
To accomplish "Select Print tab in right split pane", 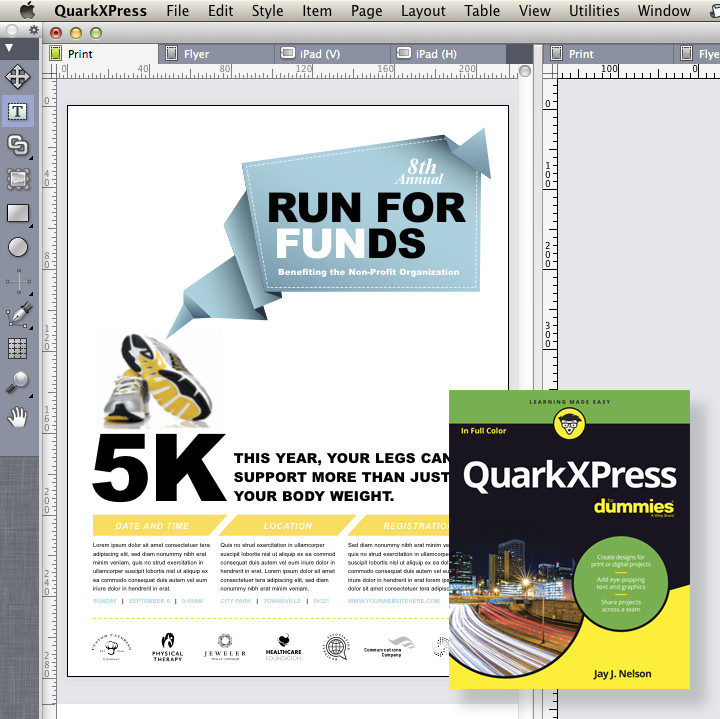I will [609, 54].
